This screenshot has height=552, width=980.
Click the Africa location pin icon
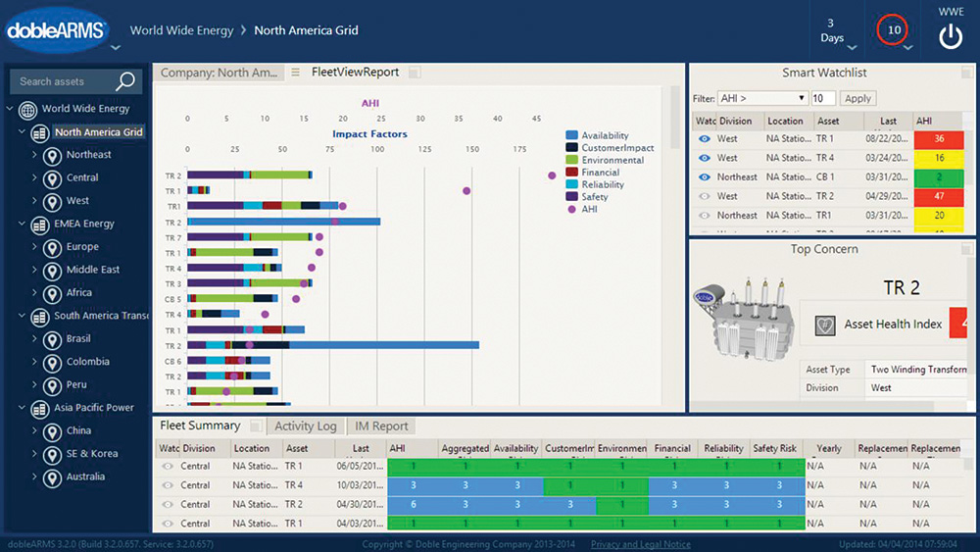(52, 294)
